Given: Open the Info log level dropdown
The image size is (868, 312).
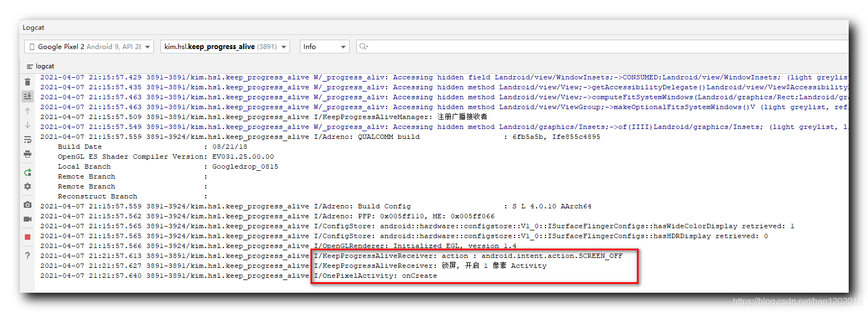Looking at the screenshot, I should coord(324,47).
